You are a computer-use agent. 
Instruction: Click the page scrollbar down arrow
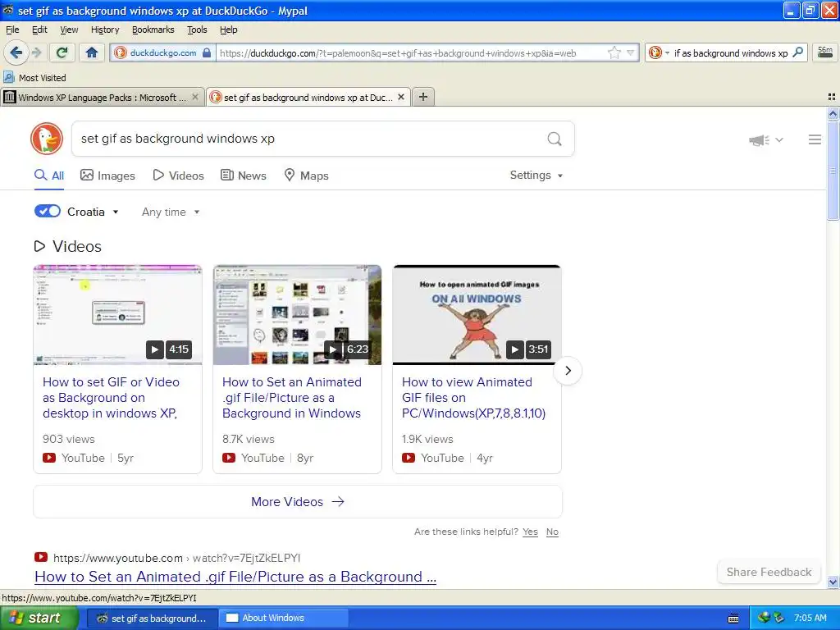point(833,582)
